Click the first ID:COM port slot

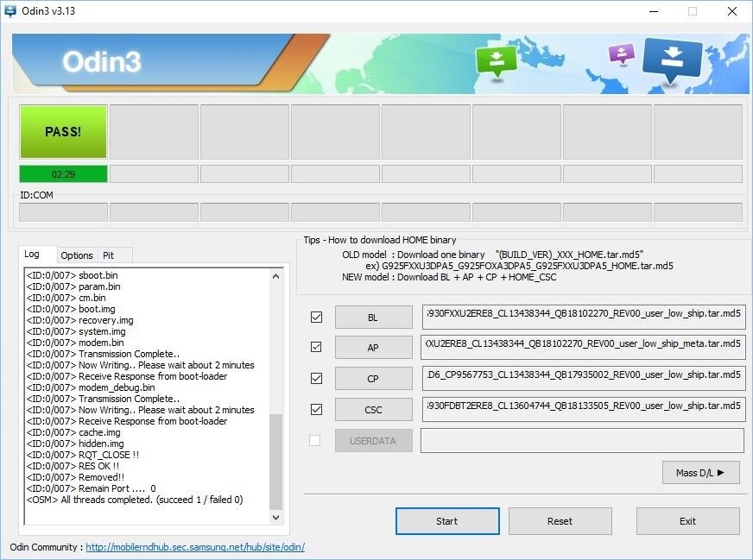(63, 212)
